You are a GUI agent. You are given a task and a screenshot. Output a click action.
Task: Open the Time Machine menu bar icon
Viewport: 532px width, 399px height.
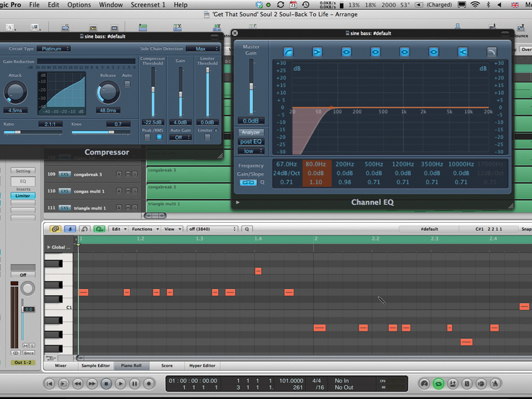(305, 5)
